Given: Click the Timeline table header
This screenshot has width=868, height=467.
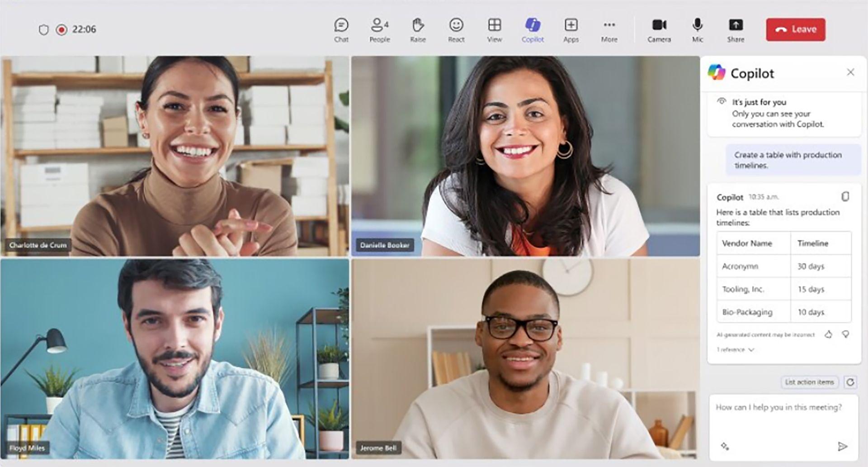Looking at the screenshot, I should click(821, 243).
